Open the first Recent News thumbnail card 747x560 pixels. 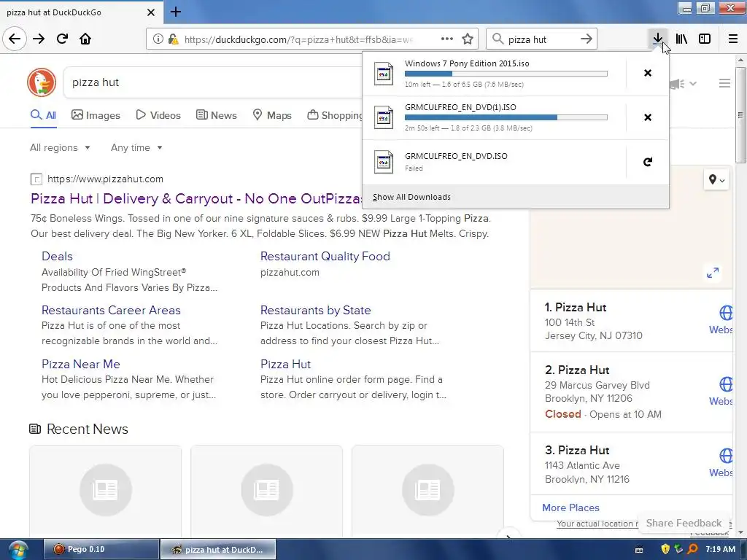pos(105,491)
